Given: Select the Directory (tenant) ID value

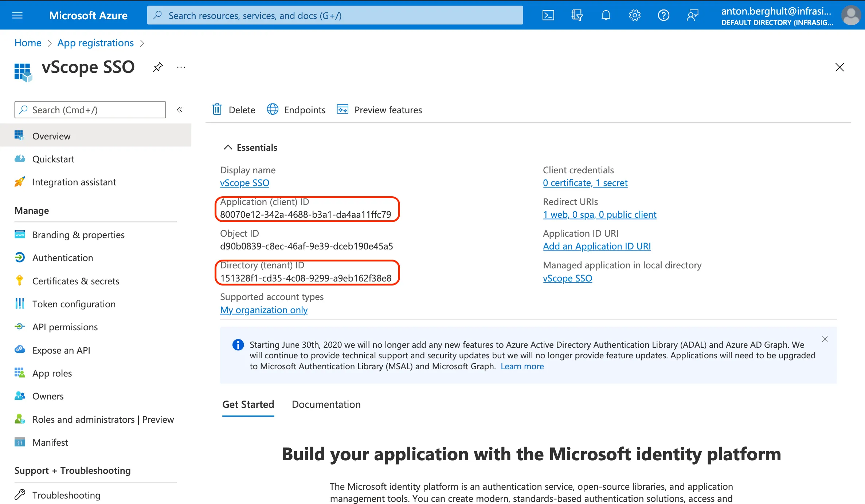Looking at the screenshot, I should pyautogui.click(x=306, y=278).
